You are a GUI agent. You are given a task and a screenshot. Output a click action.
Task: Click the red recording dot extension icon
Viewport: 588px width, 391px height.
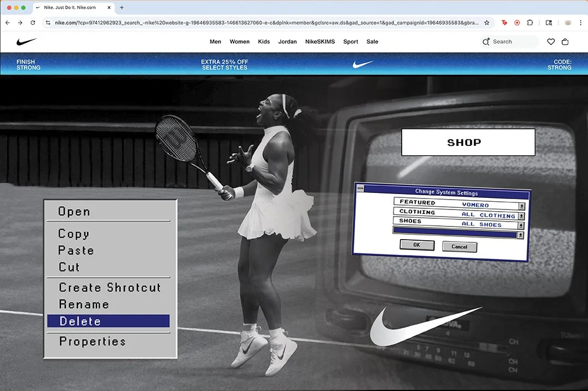pos(517,22)
